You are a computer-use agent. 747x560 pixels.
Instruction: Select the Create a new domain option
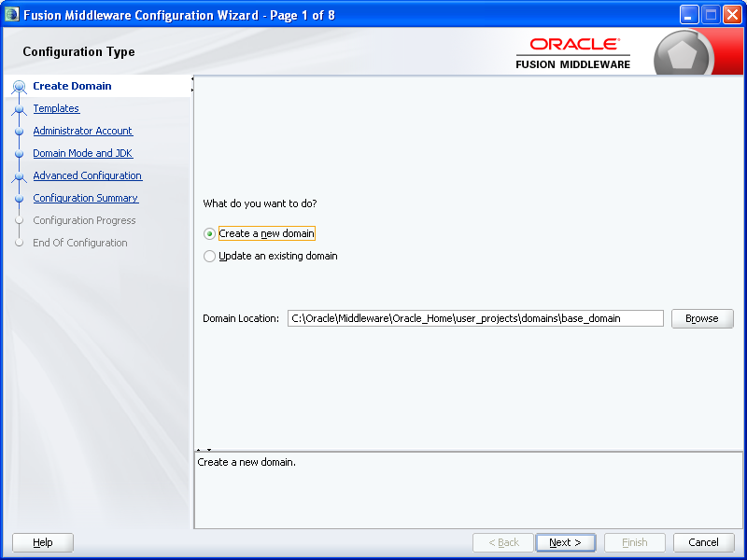pos(209,232)
